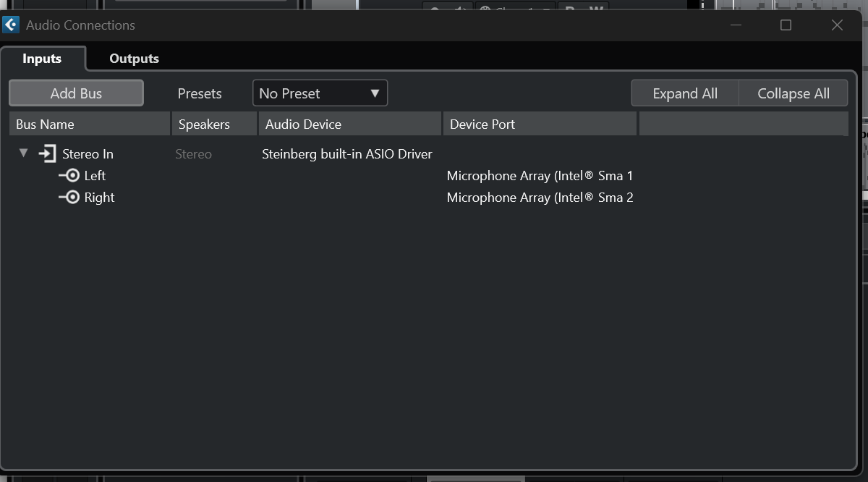Open Steinberg built-in ASIO Driver device selector
The image size is (868, 482).
[x=346, y=154]
